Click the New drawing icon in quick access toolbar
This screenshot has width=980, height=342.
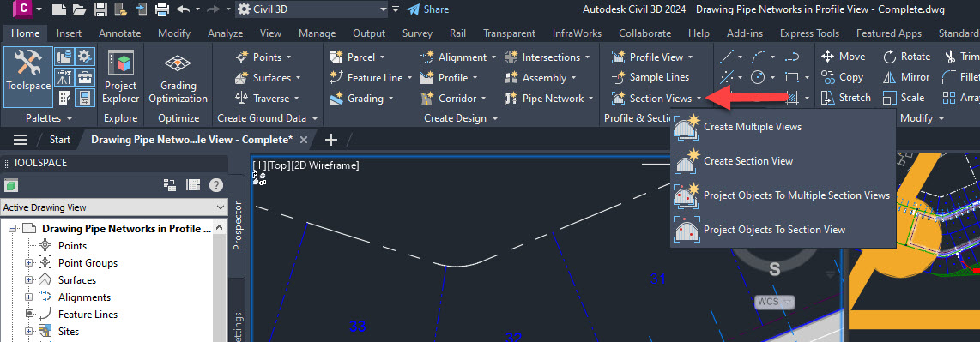pos(58,9)
